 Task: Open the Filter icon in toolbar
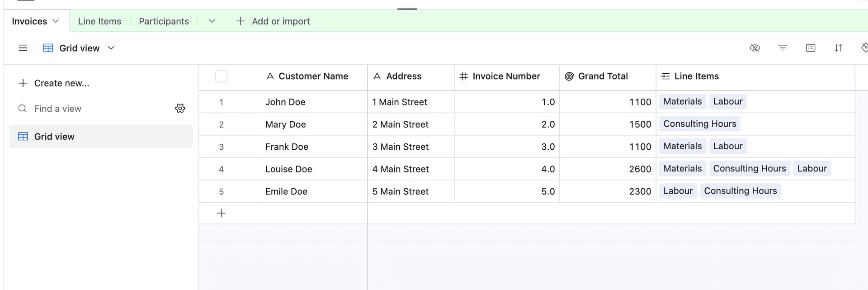(x=783, y=48)
